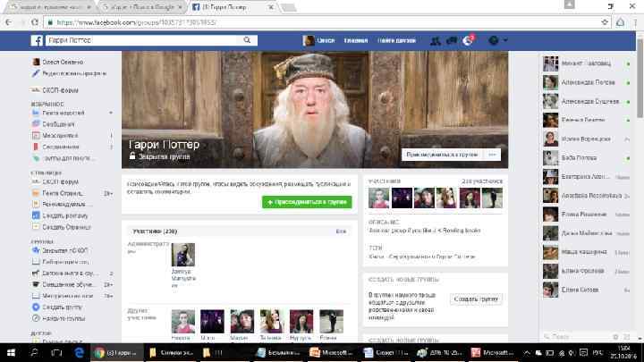Screen dimensions: 644x362
Task: Click the taskbar search magnifier icon
Action: tap(34, 352)
